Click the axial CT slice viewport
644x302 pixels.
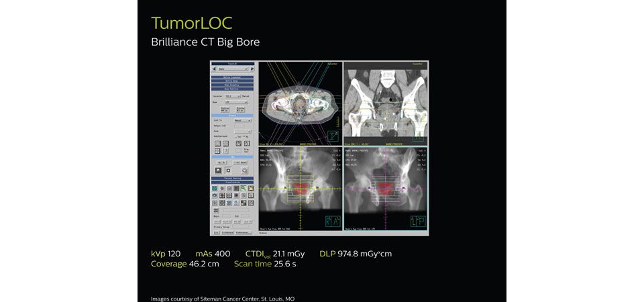[301, 103]
